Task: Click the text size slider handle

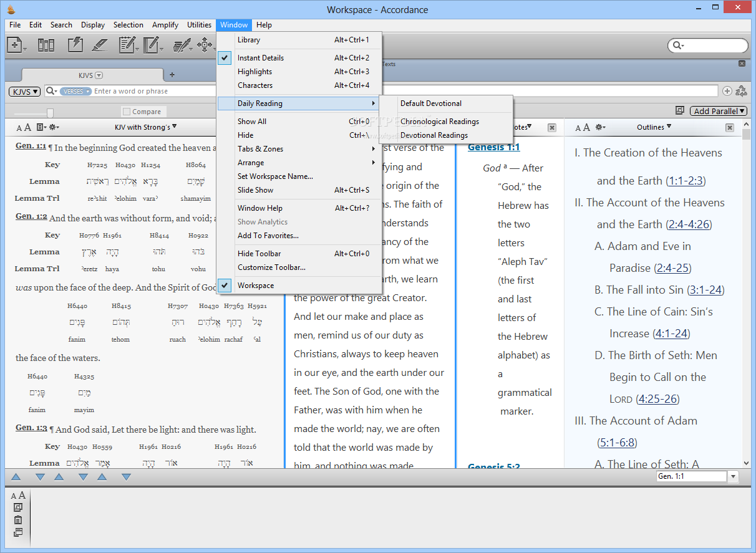Action: click(50, 112)
